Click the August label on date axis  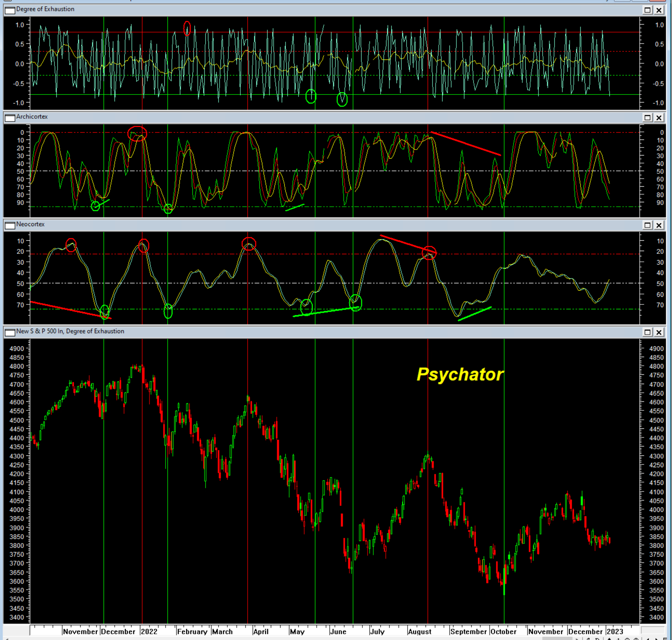(x=419, y=631)
